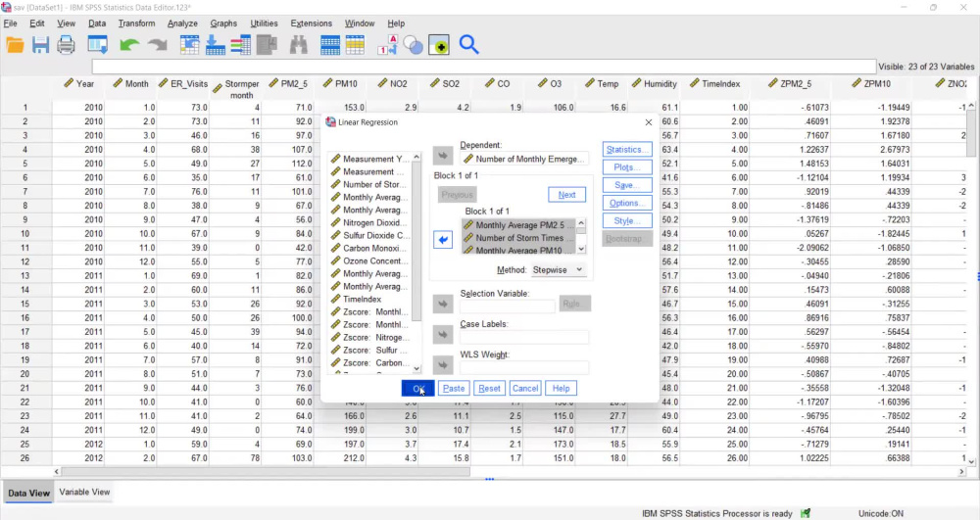The image size is (980, 520).
Task: Click the Paste button
Action: (x=454, y=388)
